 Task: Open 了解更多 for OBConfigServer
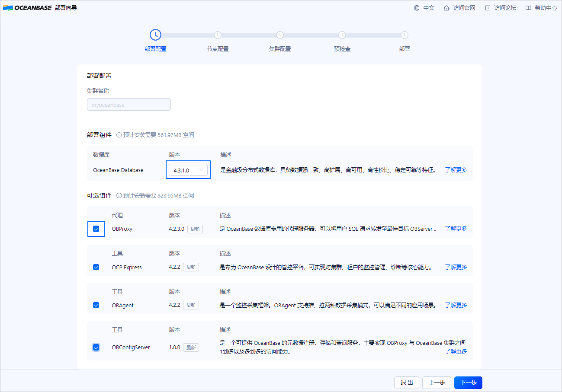tap(456, 351)
